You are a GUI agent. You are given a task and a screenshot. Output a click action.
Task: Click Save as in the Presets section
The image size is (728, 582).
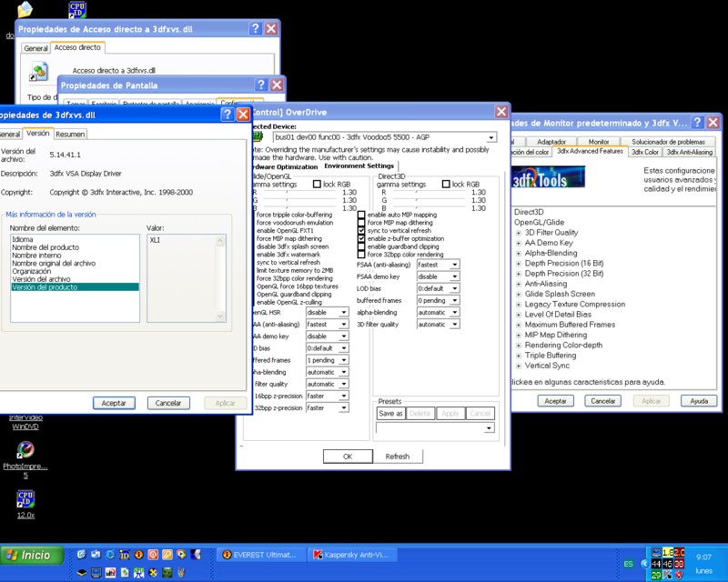point(390,413)
